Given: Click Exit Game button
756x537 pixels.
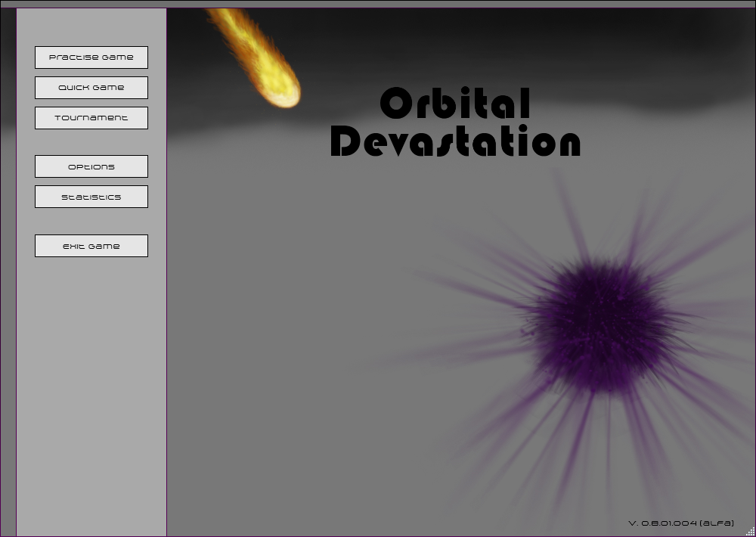Looking at the screenshot, I should pyautogui.click(x=91, y=246).
